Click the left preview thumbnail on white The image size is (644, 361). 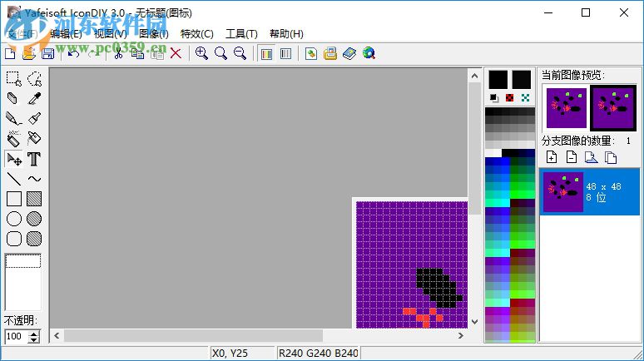(567, 108)
